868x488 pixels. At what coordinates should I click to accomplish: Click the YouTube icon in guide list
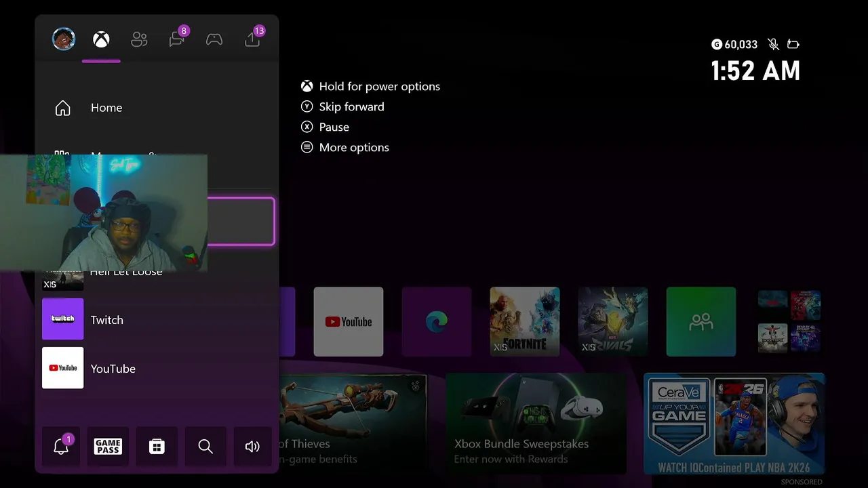point(63,368)
